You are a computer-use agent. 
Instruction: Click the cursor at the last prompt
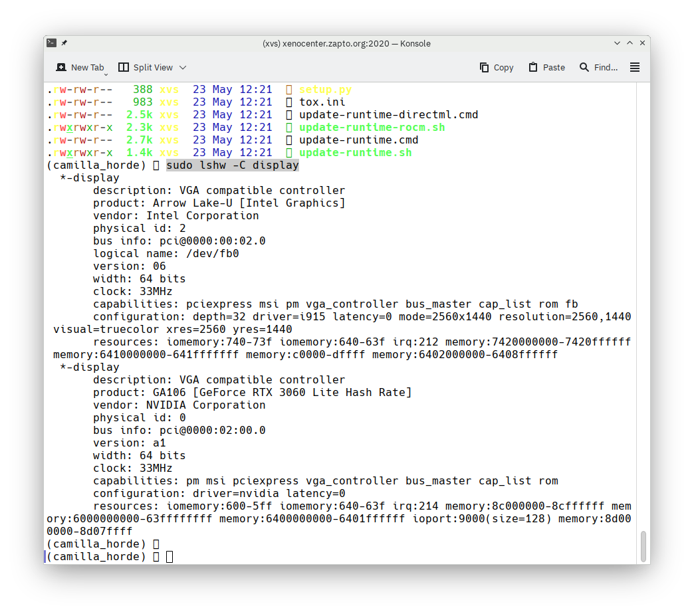pyautogui.click(x=170, y=557)
